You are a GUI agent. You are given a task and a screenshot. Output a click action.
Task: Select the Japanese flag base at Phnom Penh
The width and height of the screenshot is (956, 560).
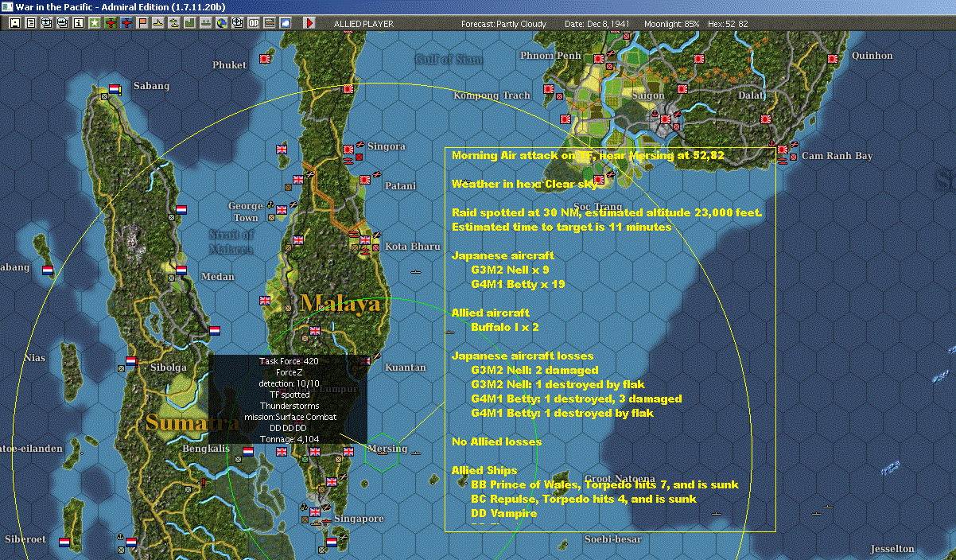coord(598,59)
